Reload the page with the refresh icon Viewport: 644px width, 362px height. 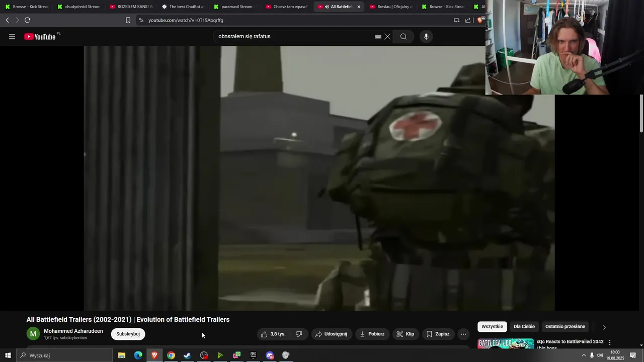tap(27, 20)
